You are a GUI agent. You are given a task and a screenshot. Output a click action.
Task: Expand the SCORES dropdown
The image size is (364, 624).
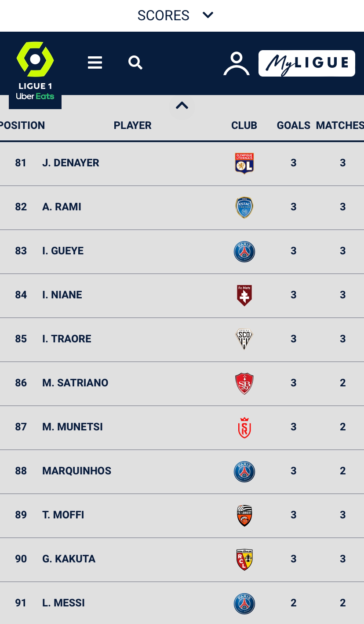(175, 15)
